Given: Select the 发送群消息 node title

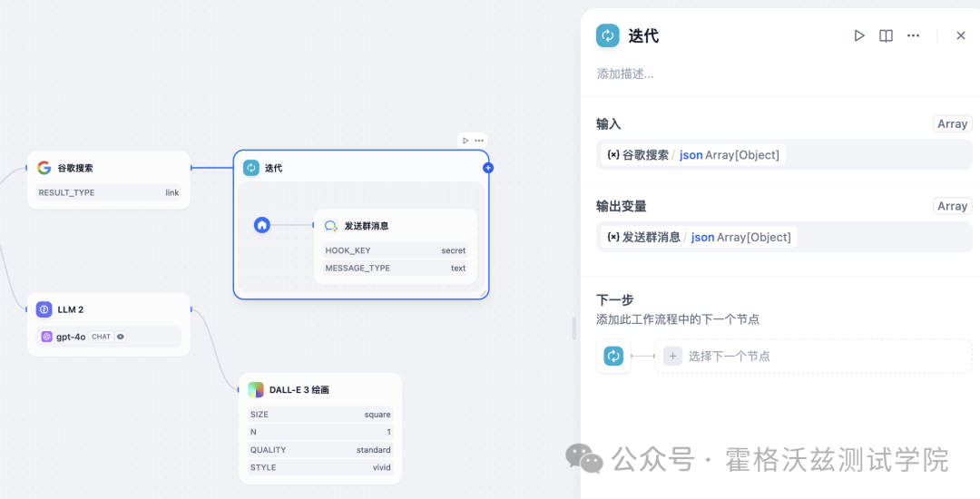Looking at the screenshot, I should click(367, 226).
